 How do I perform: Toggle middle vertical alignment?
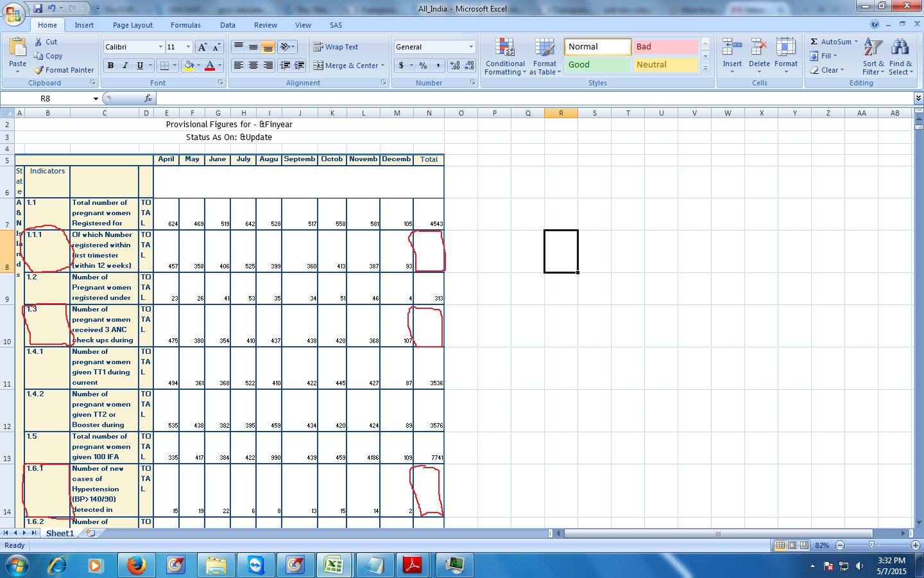pos(253,47)
